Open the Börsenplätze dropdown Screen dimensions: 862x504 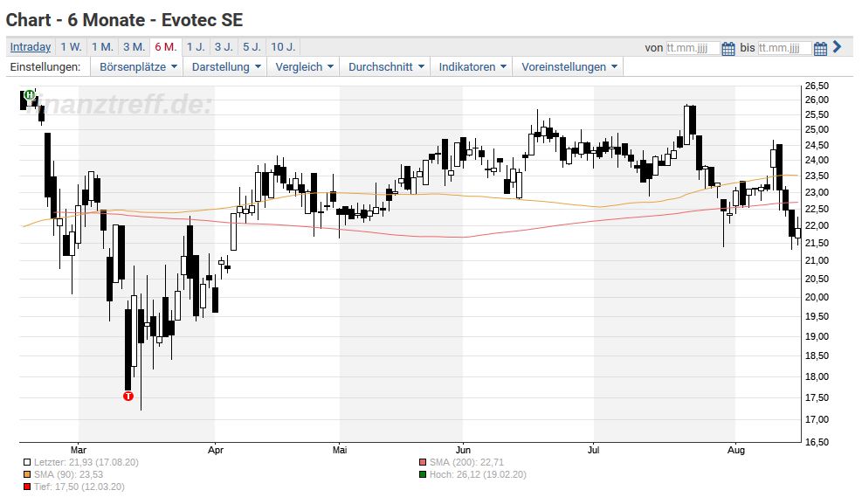point(138,66)
